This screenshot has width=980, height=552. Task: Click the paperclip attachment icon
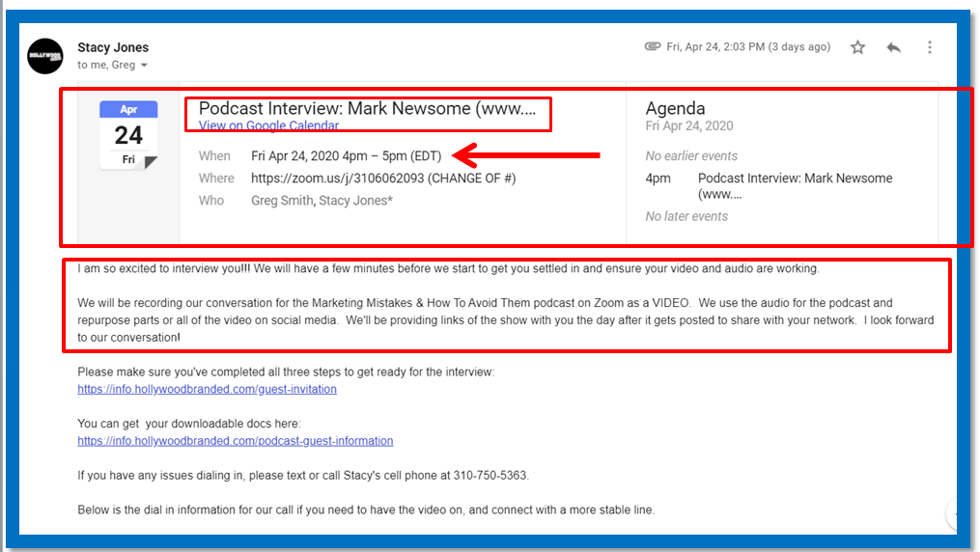pos(653,46)
